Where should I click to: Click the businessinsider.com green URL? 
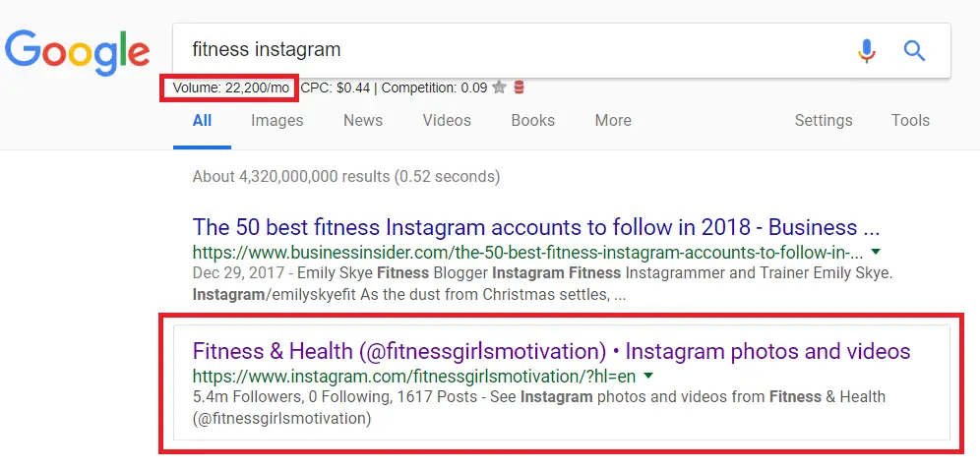[528, 253]
